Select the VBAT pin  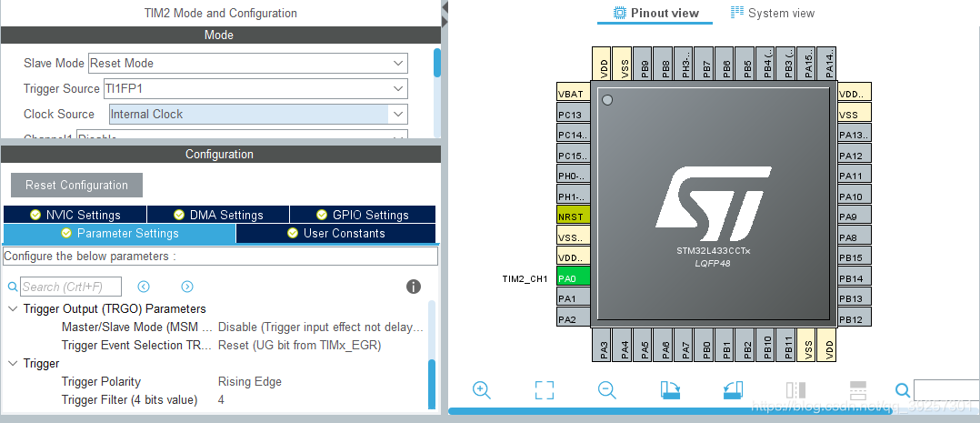click(573, 93)
